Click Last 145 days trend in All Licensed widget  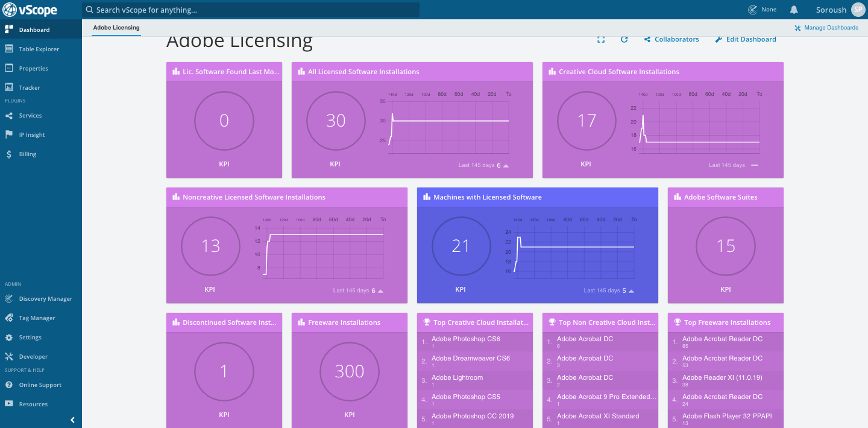483,165
